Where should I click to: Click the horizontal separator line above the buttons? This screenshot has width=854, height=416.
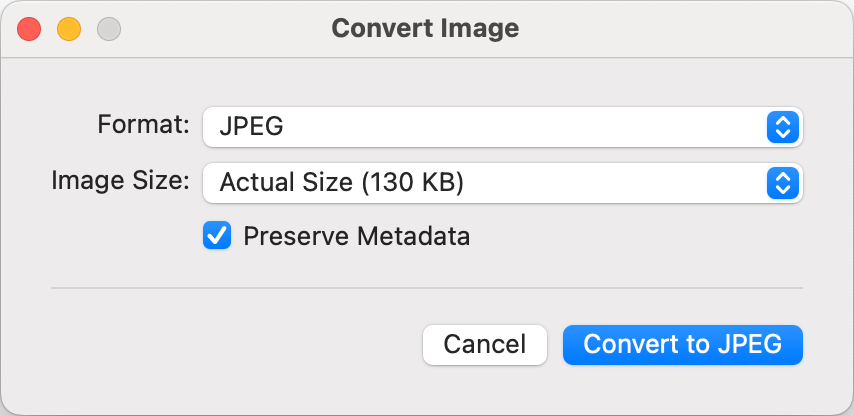click(x=426, y=288)
